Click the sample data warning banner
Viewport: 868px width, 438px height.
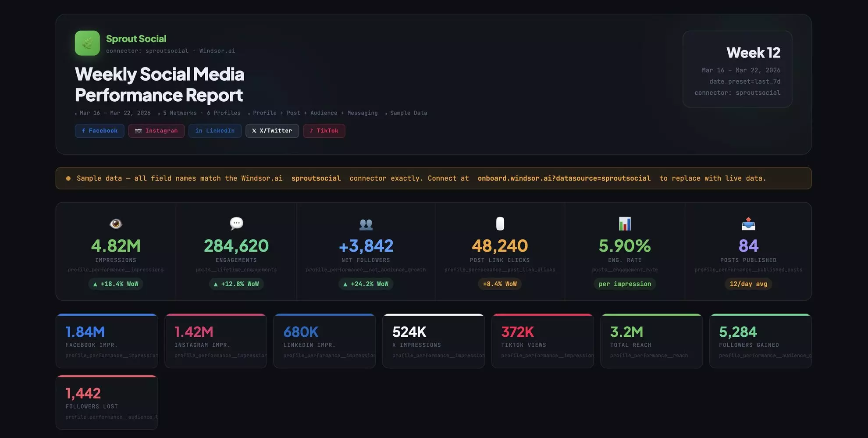(x=433, y=178)
